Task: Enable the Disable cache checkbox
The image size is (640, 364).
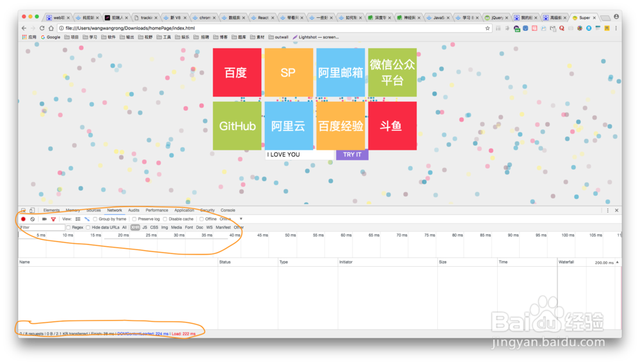Action: tap(165, 219)
